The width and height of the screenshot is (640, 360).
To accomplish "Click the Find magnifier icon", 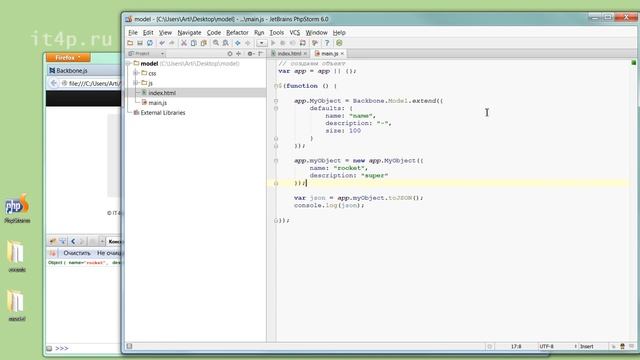I will click(216, 43).
